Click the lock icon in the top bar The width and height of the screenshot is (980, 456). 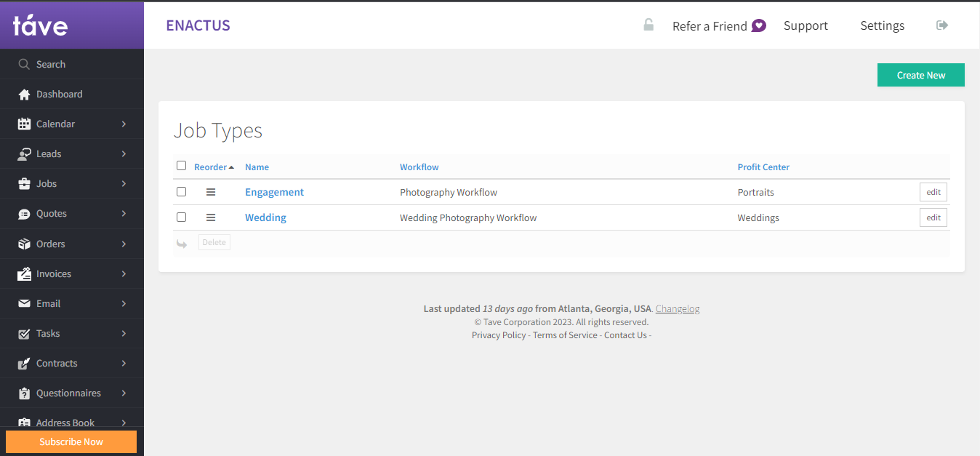pos(648,24)
